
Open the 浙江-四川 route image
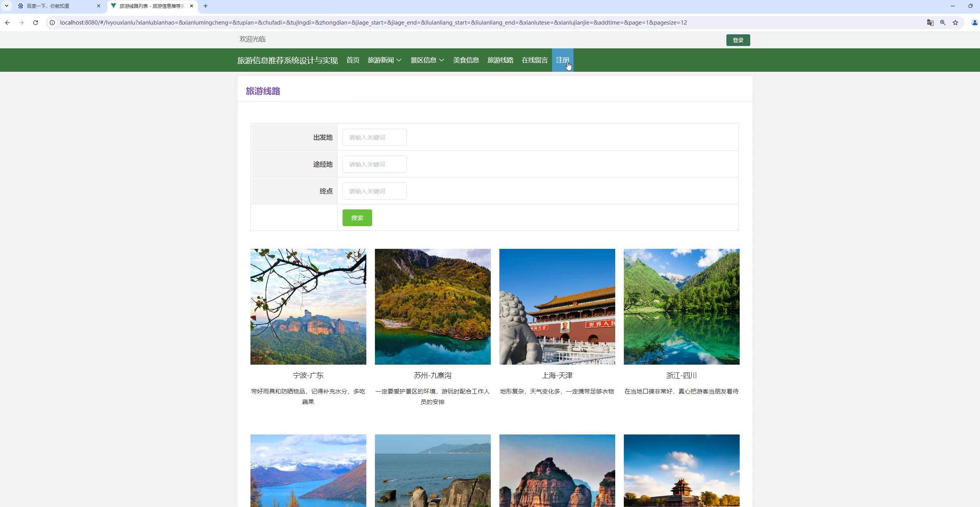tap(682, 307)
